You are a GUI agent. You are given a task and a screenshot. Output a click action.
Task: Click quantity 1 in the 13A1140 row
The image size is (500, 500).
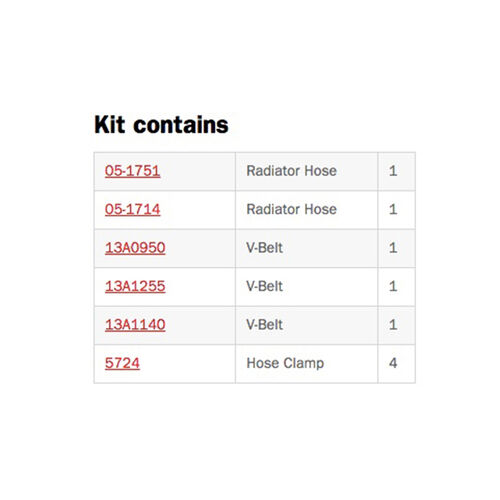click(393, 325)
